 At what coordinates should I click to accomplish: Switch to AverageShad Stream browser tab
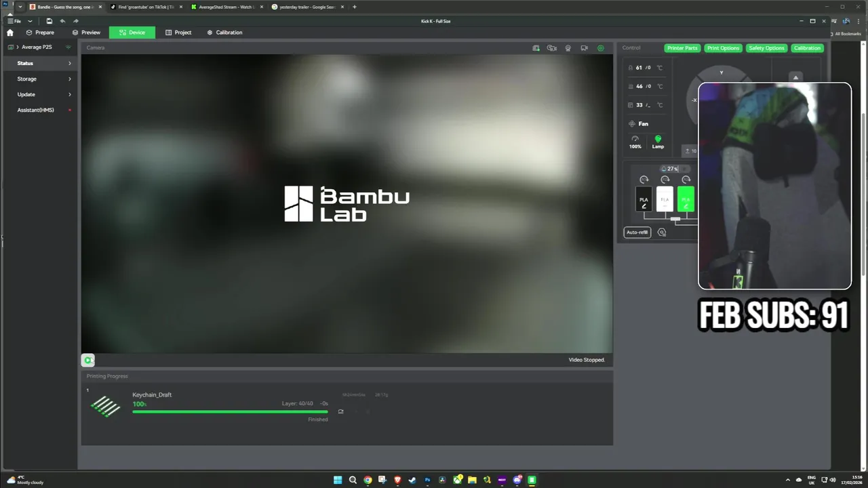pos(227,7)
